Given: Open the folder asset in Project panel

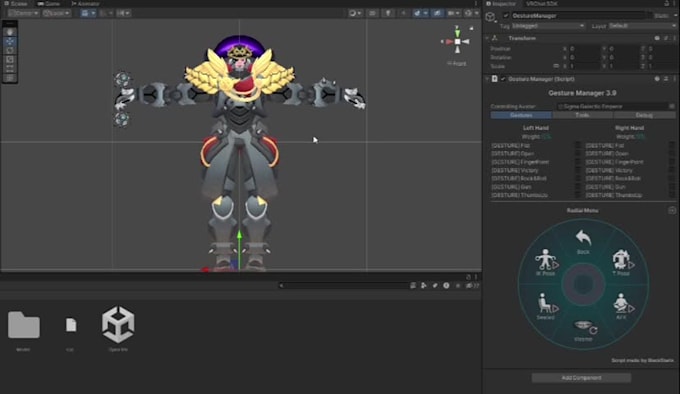Looking at the screenshot, I should pyautogui.click(x=23, y=324).
